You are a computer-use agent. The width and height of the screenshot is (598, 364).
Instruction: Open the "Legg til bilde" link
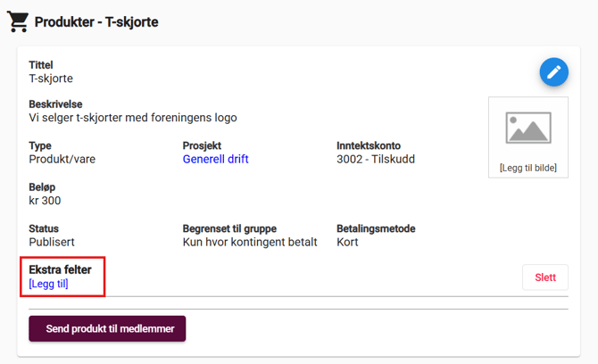pos(528,168)
